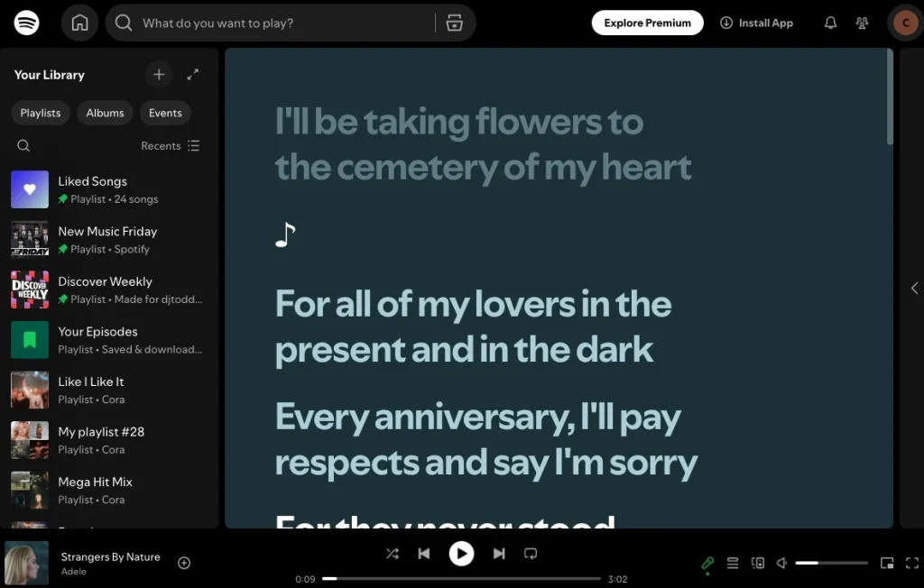Click the Explore Premium button
This screenshot has width=924, height=588.
click(x=647, y=23)
